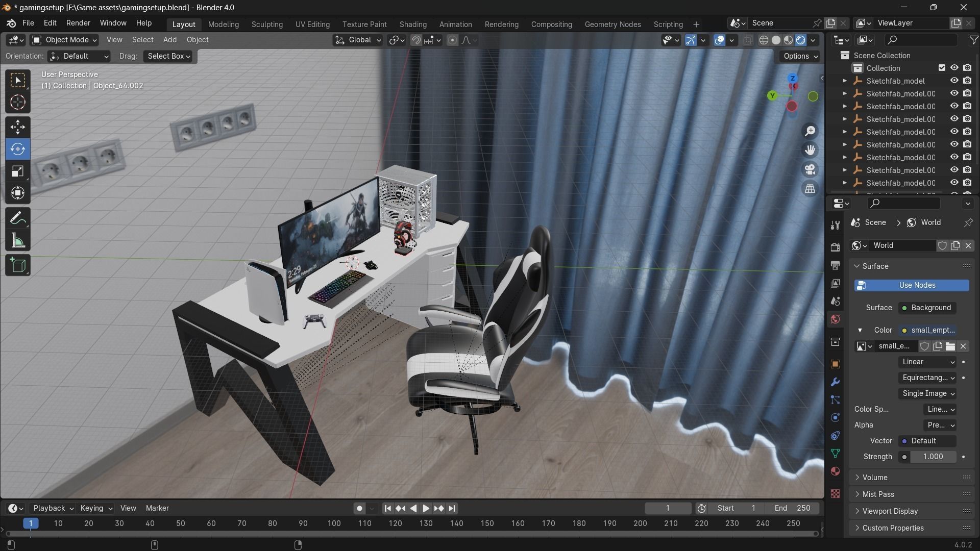
Task: Click the zoom viewport magnifier icon
Action: pos(810,131)
